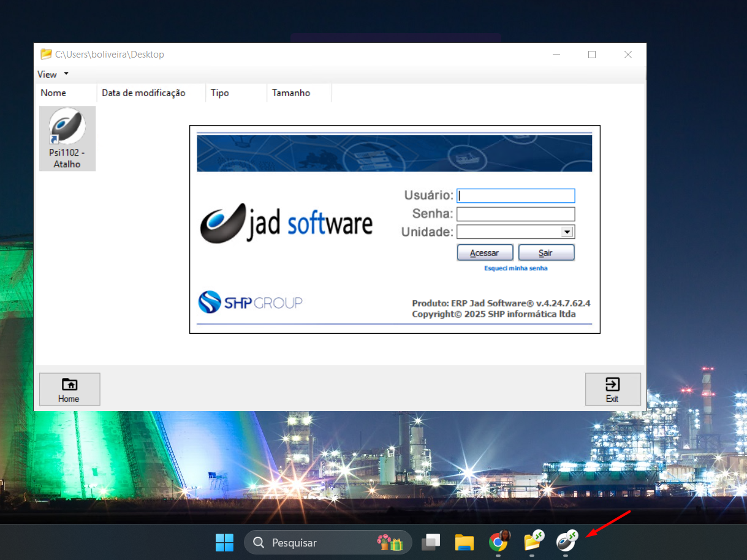Click the Home folder button
The height and width of the screenshot is (560, 747).
(x=69, y=389)
